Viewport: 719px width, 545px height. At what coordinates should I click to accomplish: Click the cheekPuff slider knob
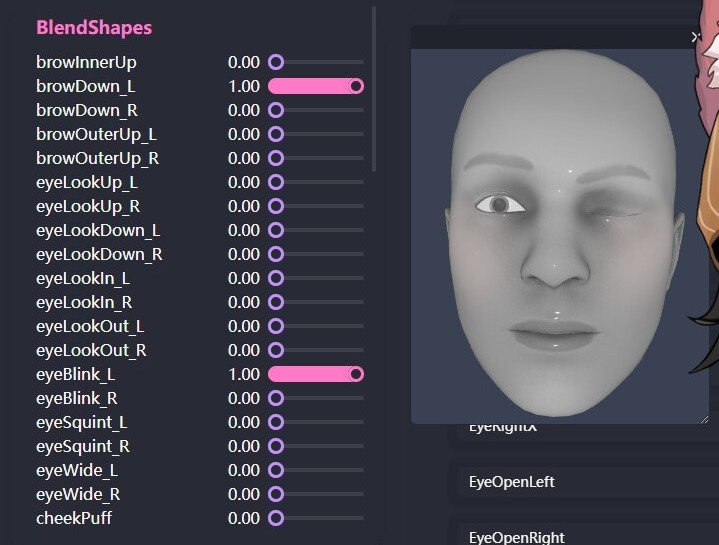pyautogui.click(x=276, y=518)
